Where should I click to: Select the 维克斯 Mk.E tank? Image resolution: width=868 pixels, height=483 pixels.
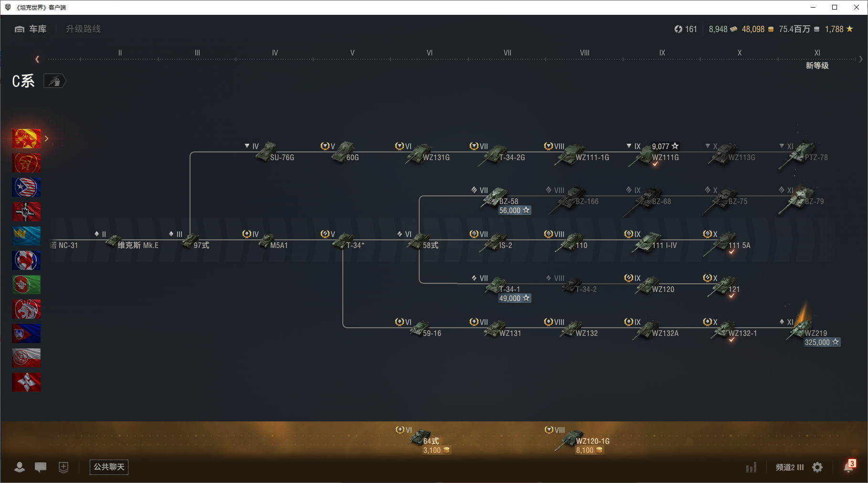pyautogui.click(x=127, y=241)
